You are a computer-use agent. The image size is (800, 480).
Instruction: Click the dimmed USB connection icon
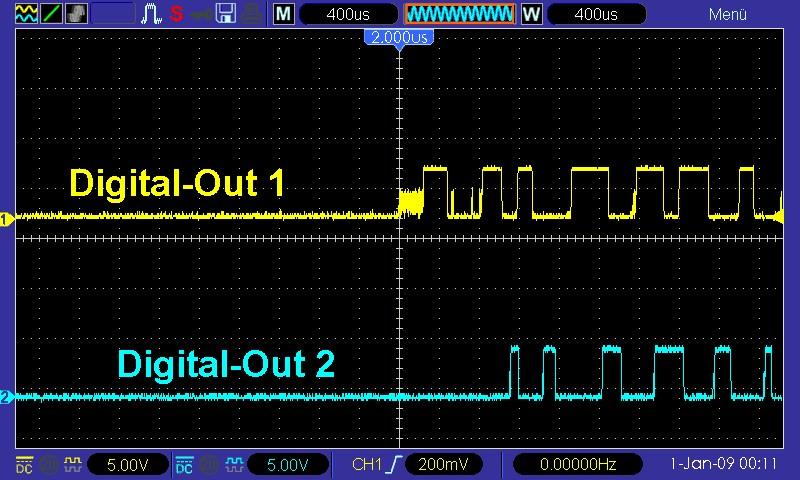pyautogui.click(x=202, y=14)
